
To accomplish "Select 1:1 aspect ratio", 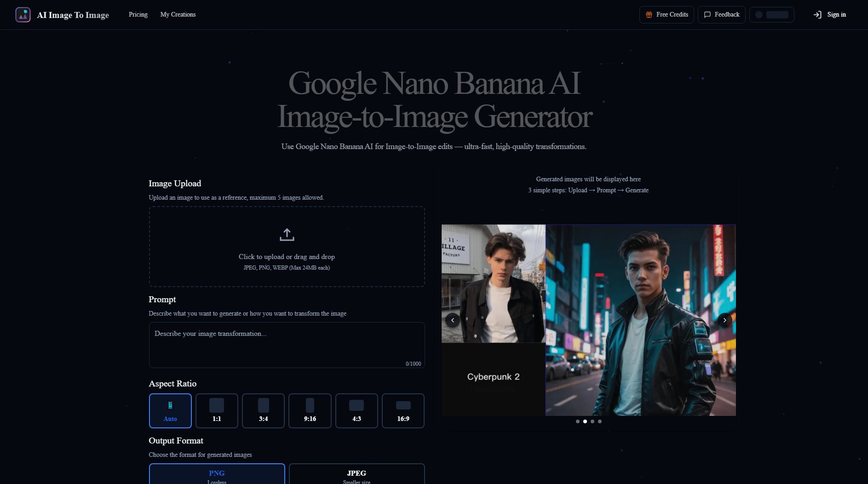I will pos(217,411).
